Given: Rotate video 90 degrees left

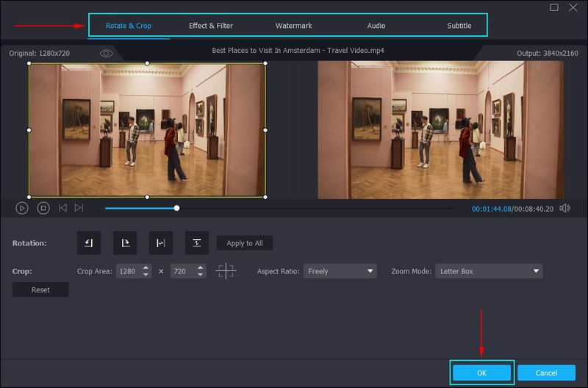Looking at the screenshot, I should coord(89,242).
